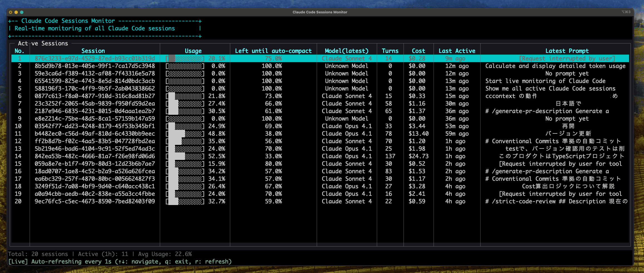This screenshot has width=644, height=273.
Task: Click the yellow minimize window button
Action: tap(16, 12)
